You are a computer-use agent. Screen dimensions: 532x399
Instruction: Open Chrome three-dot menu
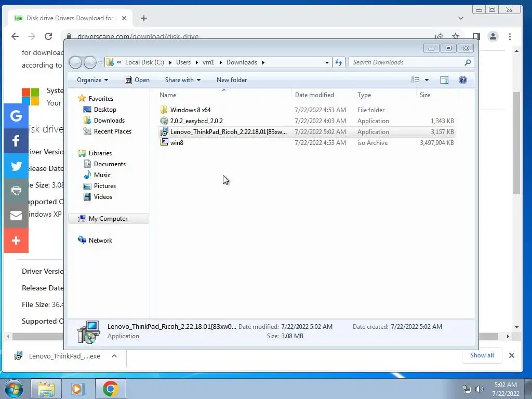510,36
